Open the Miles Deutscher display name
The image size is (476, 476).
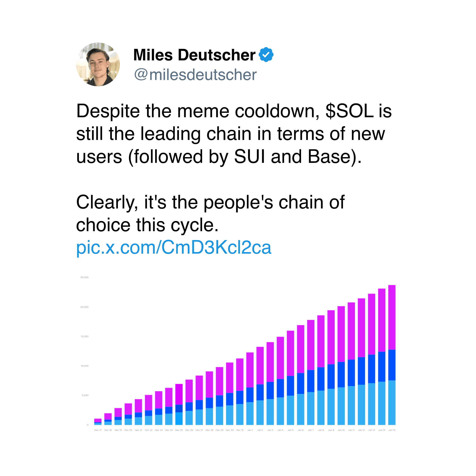pyautogui.click(x=194, y=55)
